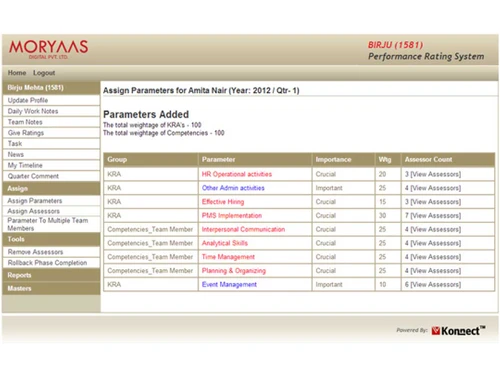The height and width of the screenshot is (375, 500).
Task: Open Team Notes in sidebar
Action: (51, 122)
